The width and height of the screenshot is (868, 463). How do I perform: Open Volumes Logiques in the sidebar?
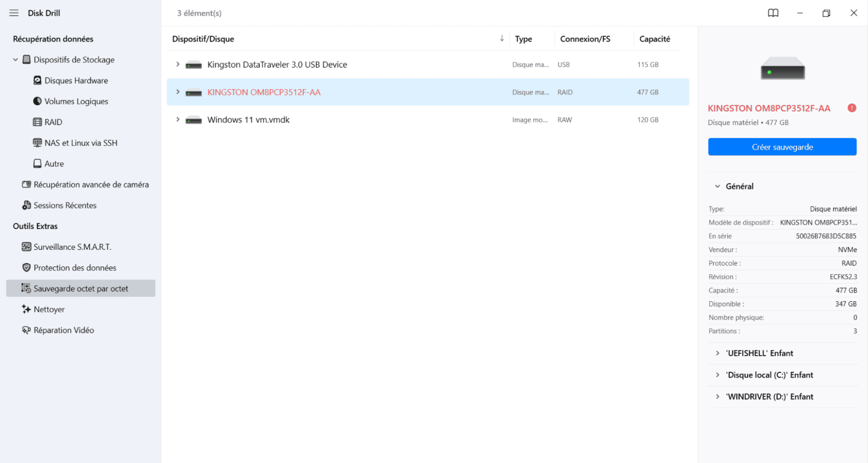click(x=76, y=101)
